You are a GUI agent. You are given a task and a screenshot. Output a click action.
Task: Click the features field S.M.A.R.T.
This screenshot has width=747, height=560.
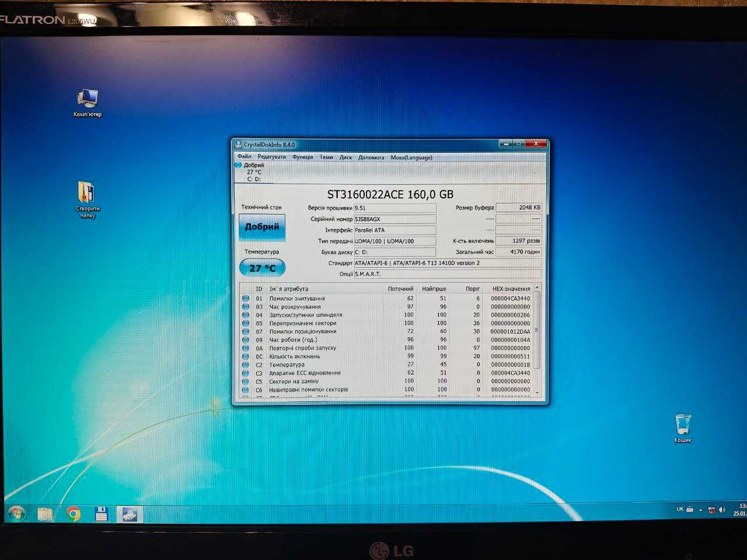pos(448,274)
